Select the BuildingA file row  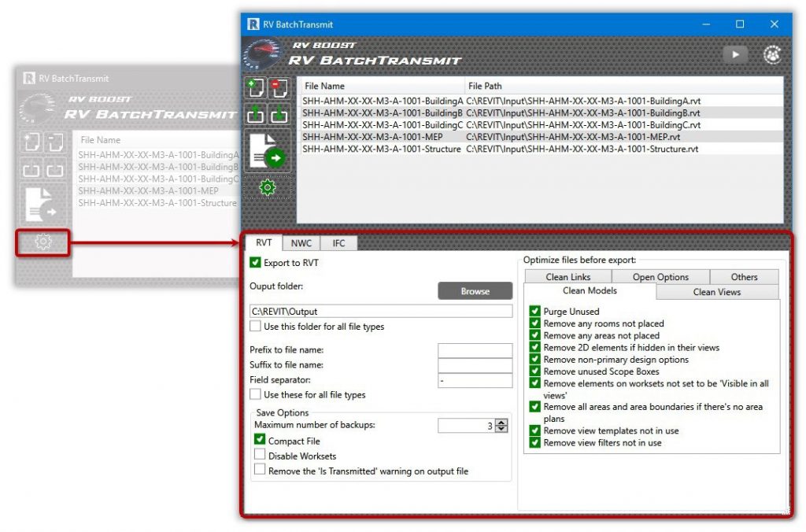(542, 101)
